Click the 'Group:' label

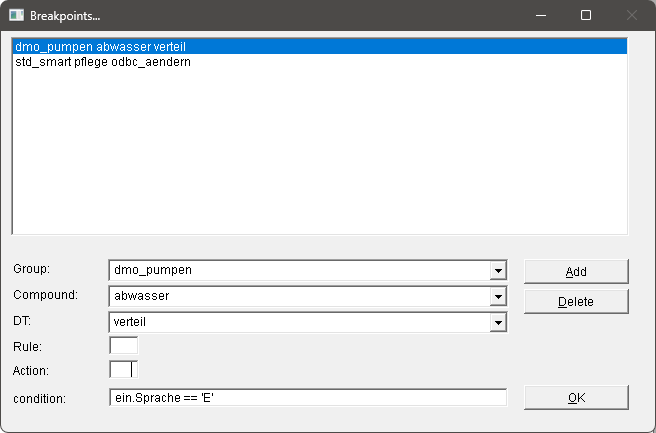[31, 269]
